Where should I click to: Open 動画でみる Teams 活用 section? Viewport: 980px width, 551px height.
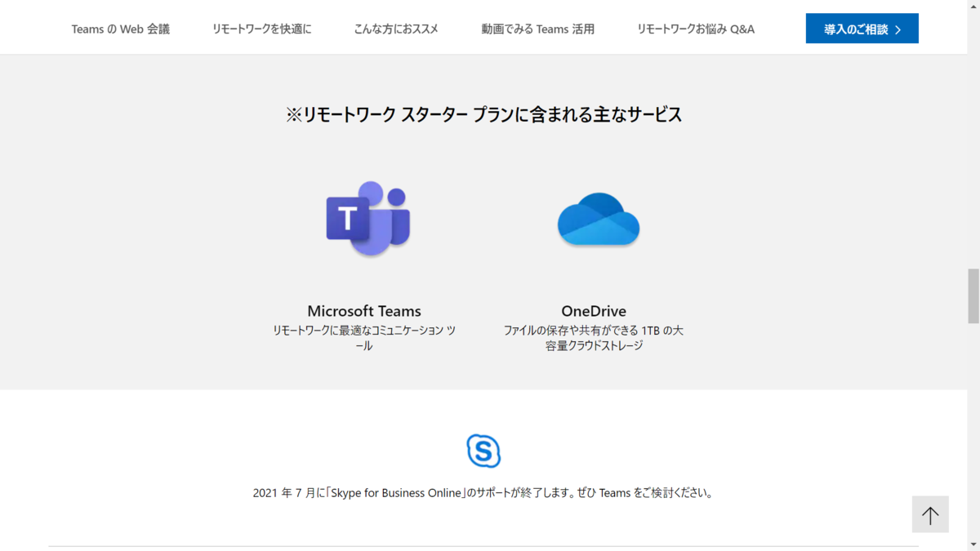coord(538,29)
